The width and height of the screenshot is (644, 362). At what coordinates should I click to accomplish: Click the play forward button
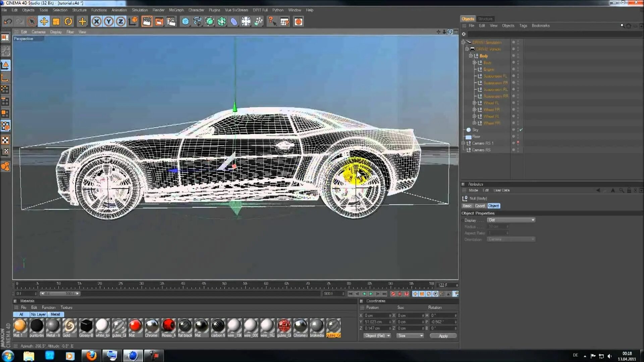coord(371,294)
